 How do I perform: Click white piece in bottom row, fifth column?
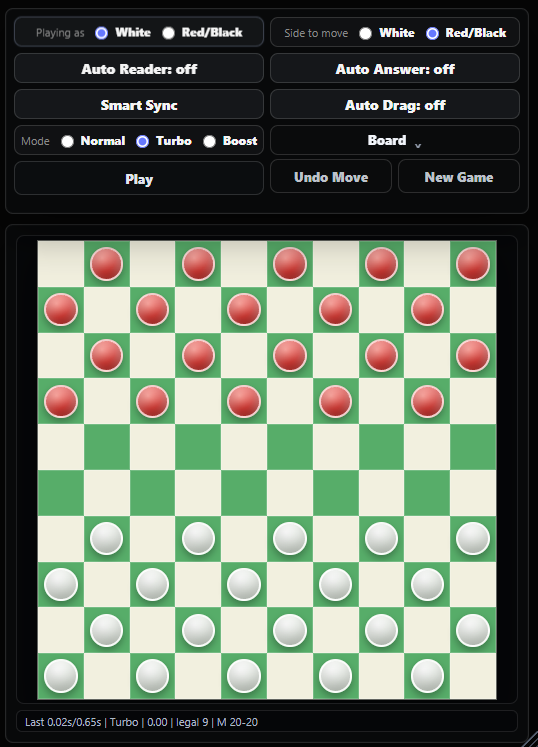[x=244, y=676]
